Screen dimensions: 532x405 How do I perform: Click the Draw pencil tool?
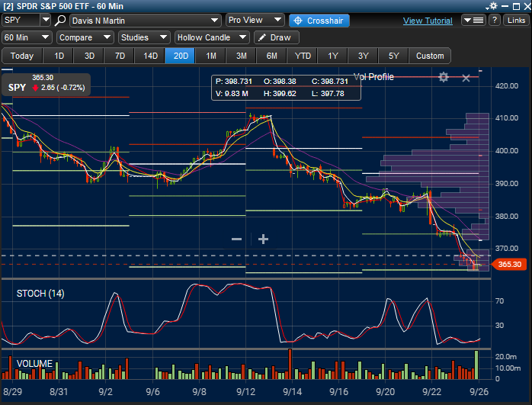pyautogui.click(x=276, y=37)
